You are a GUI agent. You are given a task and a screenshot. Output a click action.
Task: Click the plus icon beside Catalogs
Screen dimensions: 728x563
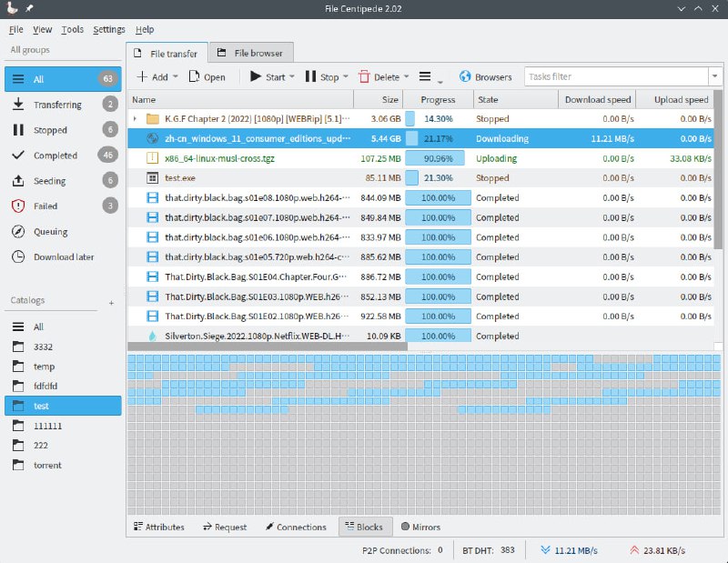[x=112, y=302]
